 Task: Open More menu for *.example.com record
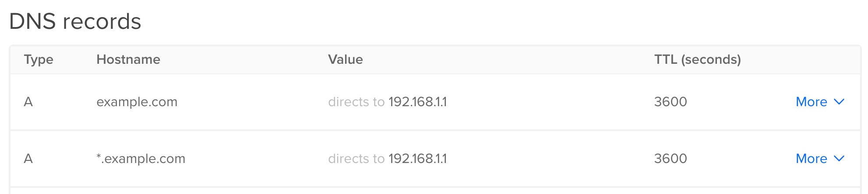819,159
